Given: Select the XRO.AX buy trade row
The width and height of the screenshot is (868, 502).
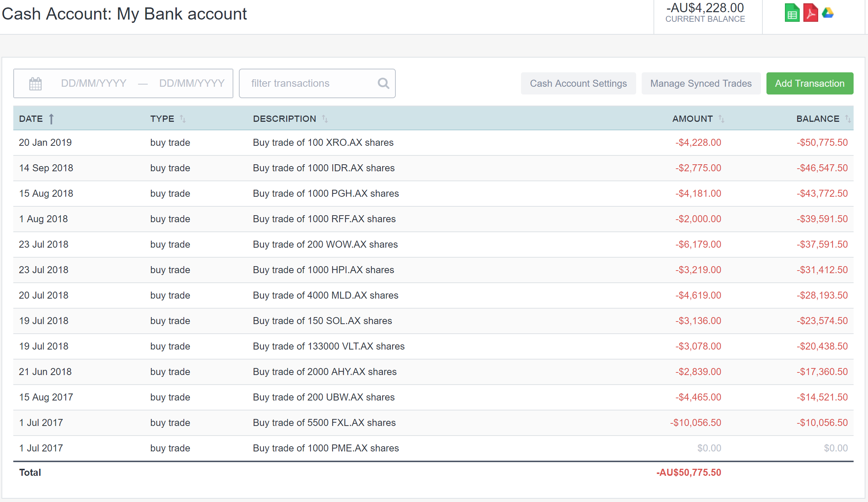Looking at the screenshot, I should tap(323, 142).
